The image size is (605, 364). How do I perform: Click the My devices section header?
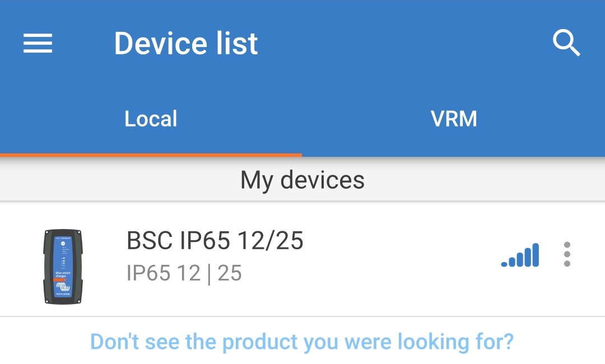tap(302, 180)
